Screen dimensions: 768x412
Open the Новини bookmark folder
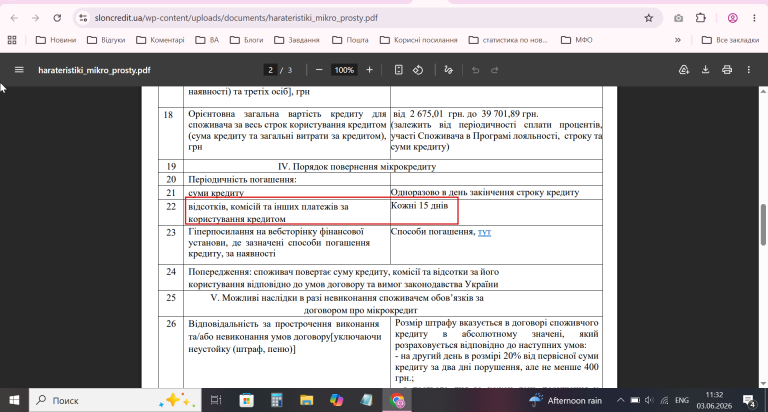pyautogui.click(x=56, y=40)
